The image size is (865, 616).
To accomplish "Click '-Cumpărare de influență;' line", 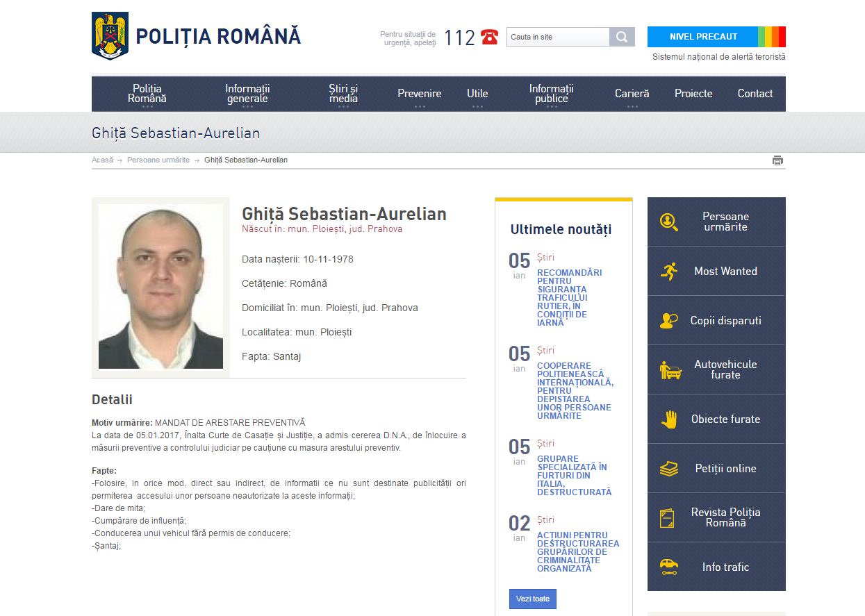I will (x=139, y=520).
